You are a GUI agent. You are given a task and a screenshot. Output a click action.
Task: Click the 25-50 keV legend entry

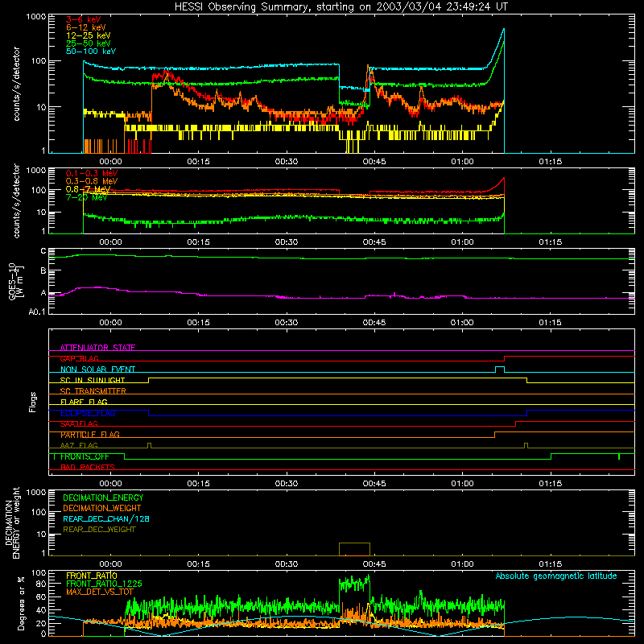point(89,43)
